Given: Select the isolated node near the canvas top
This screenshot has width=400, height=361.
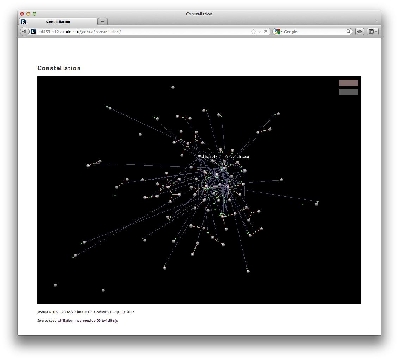Looking at the screenshot, I should coord(173,87).
